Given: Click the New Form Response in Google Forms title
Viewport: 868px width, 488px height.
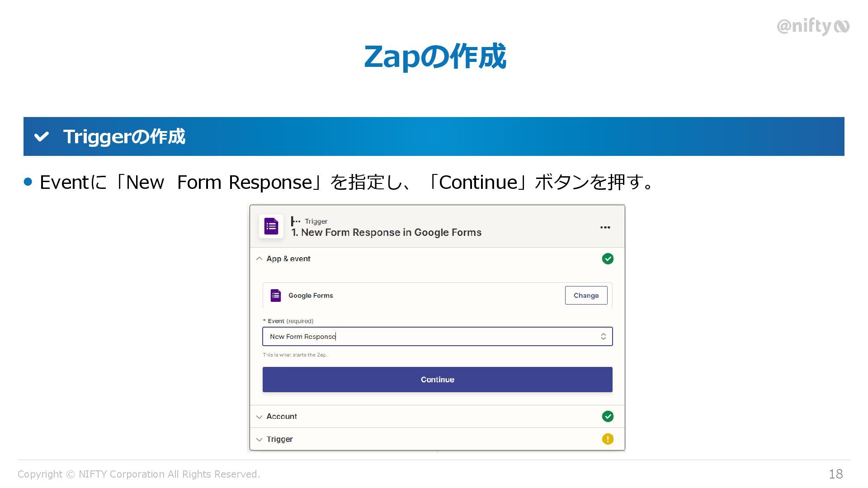Looking at the screenshot, I should point(387,233).
